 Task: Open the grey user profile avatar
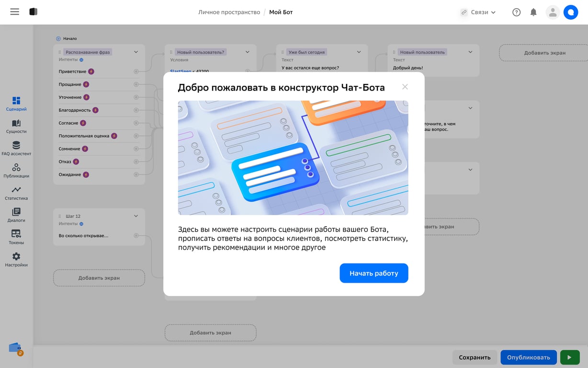553,12
